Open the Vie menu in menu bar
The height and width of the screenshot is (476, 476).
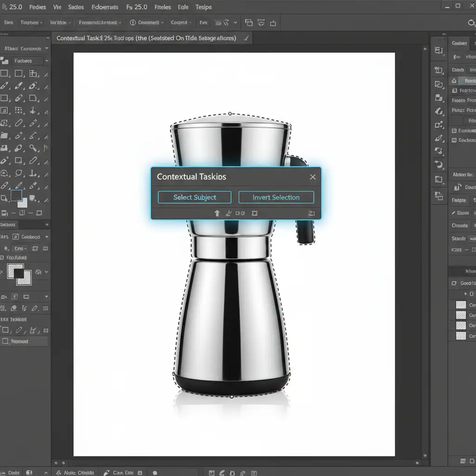(57, 7)
